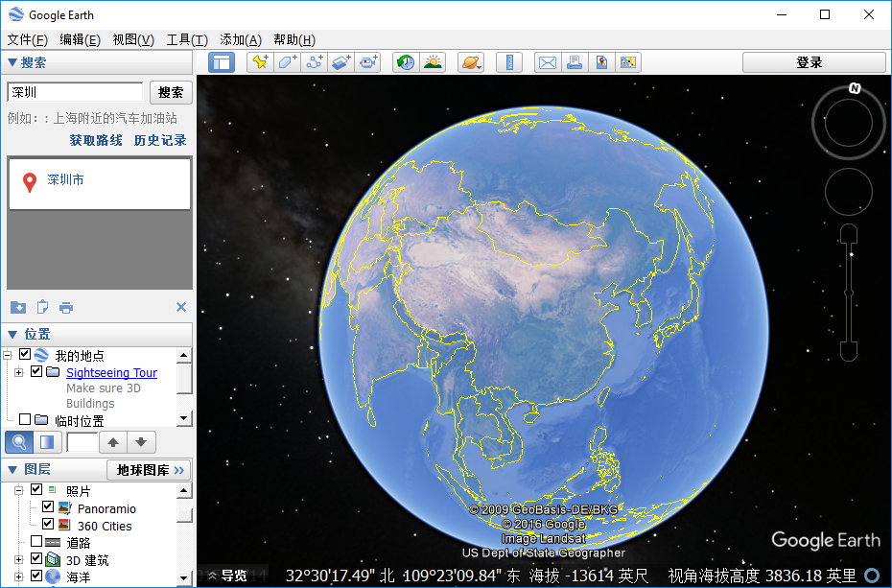Click the look-around joystick ring
Viewport: 892px width, 588px height.
click(848, 124)
